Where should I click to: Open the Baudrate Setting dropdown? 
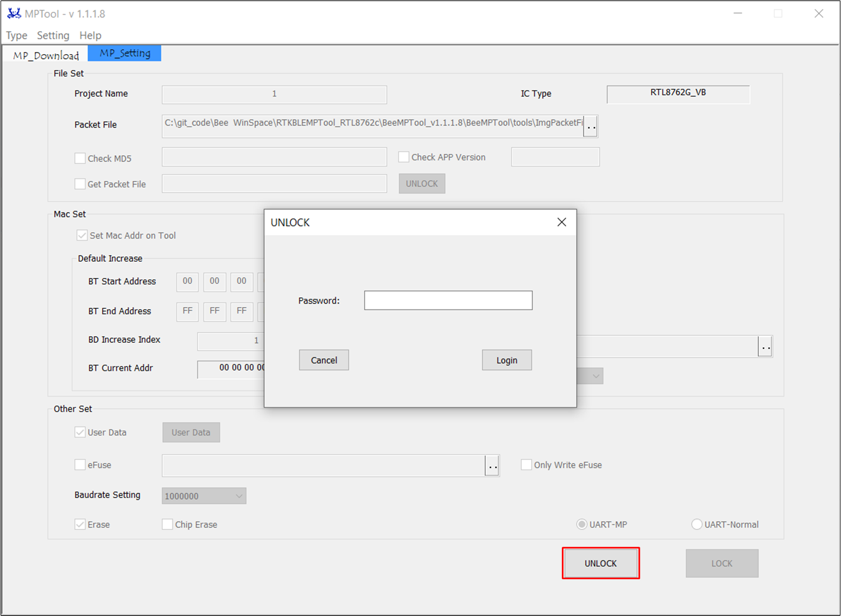[x=204, y=496]
